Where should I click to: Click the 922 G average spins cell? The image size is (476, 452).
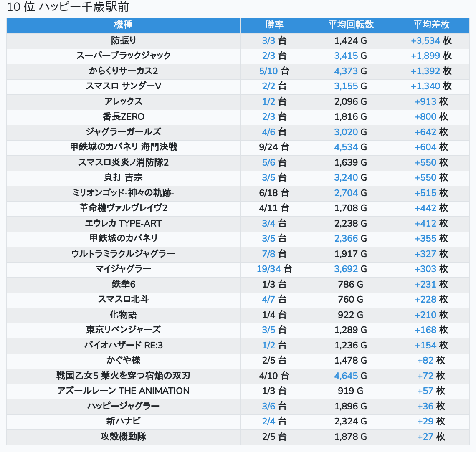(350, 315)
